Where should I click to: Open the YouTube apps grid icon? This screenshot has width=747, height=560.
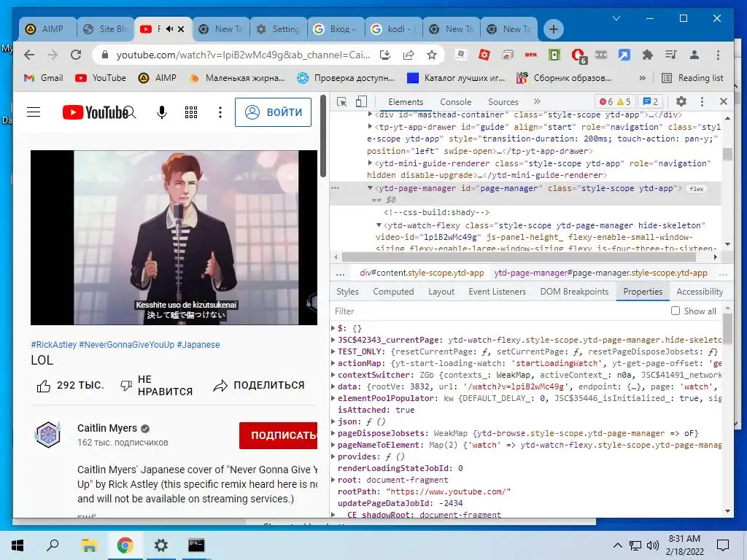[x=191, y=112]
